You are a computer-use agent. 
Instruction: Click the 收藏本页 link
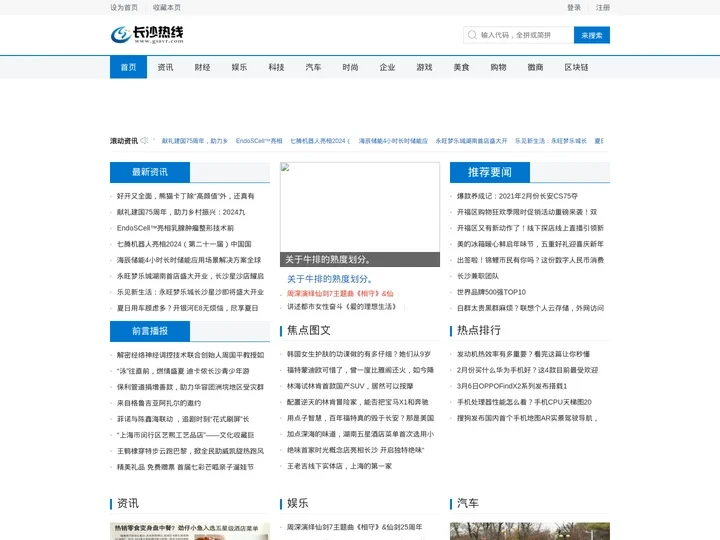pyautogui.click(x=167, y=7)
